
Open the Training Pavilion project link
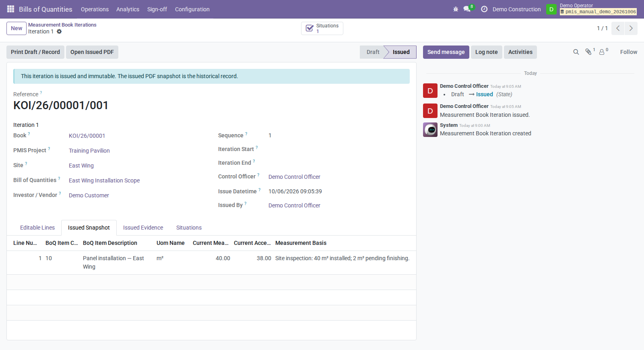click(89, 151)
